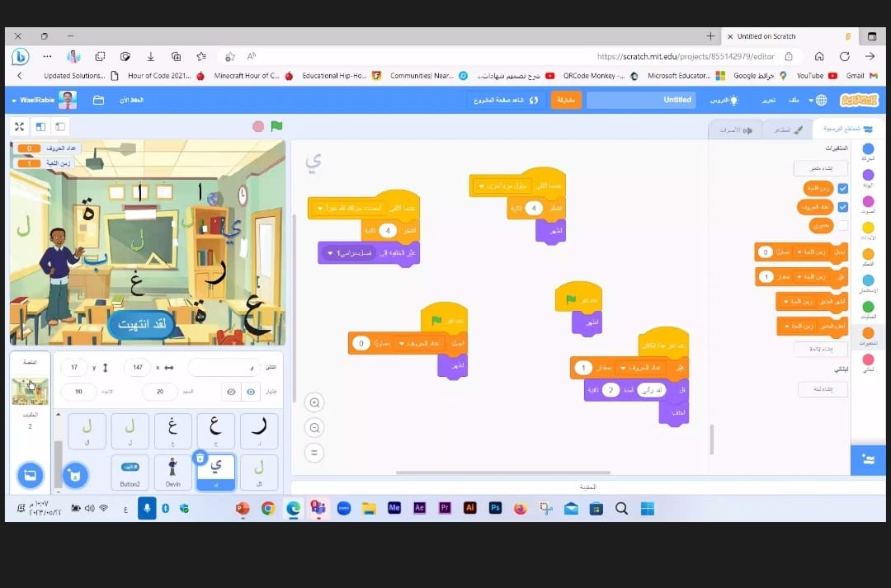Image resolution: width=891 pixels, height=588 pixels.
Task: Enter fullscreen stage mode
Action: [19, 126]
